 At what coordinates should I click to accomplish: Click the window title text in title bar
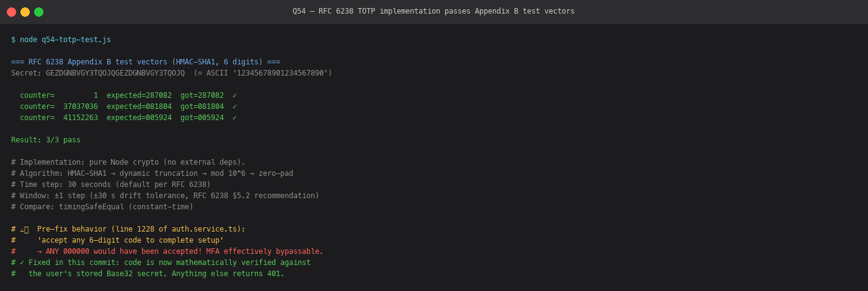pos(433,11)
